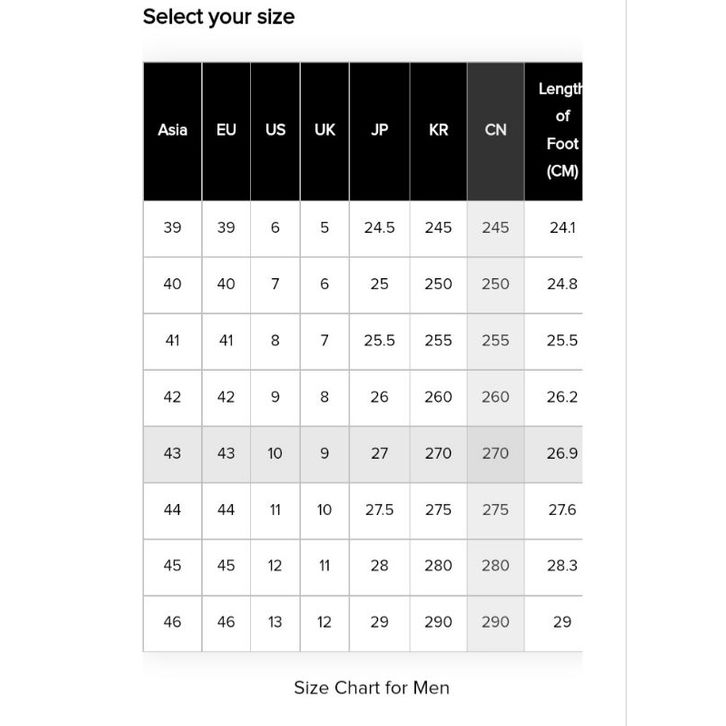Click the KR column header
726x726 pixels.
438,130
